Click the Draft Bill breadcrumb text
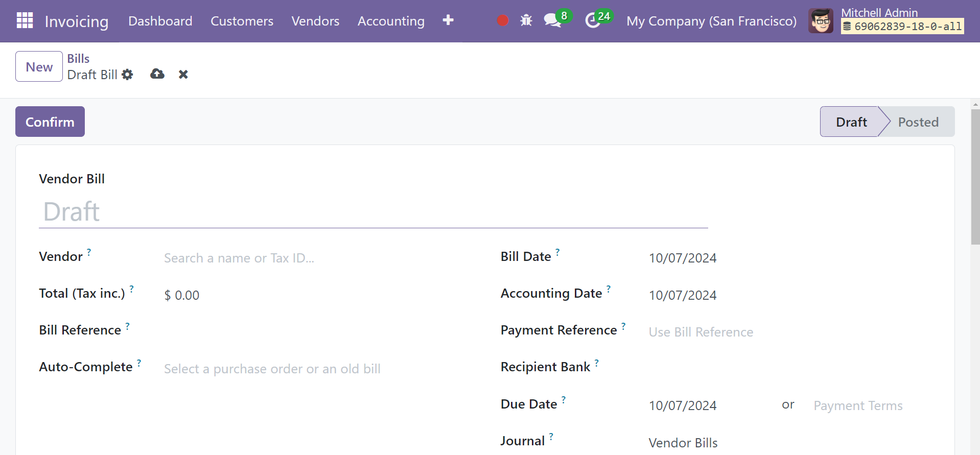The image size is (980, 455). [x=92, y=75]
